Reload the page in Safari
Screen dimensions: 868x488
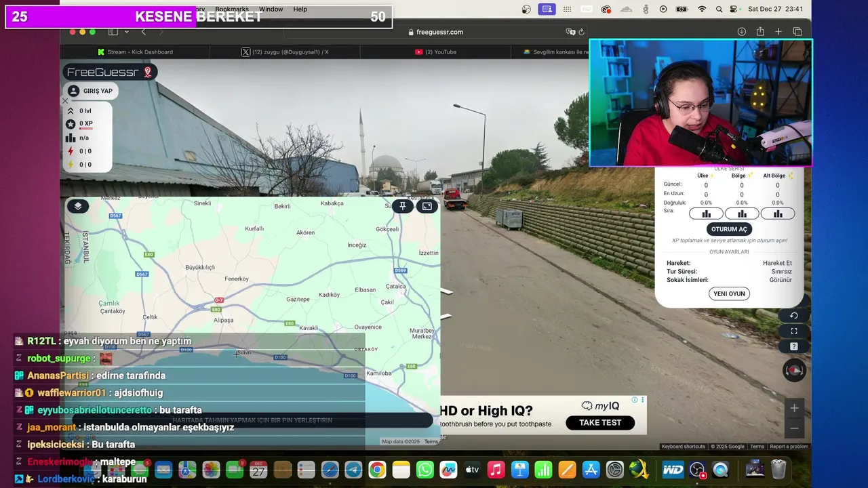[581, 32]
